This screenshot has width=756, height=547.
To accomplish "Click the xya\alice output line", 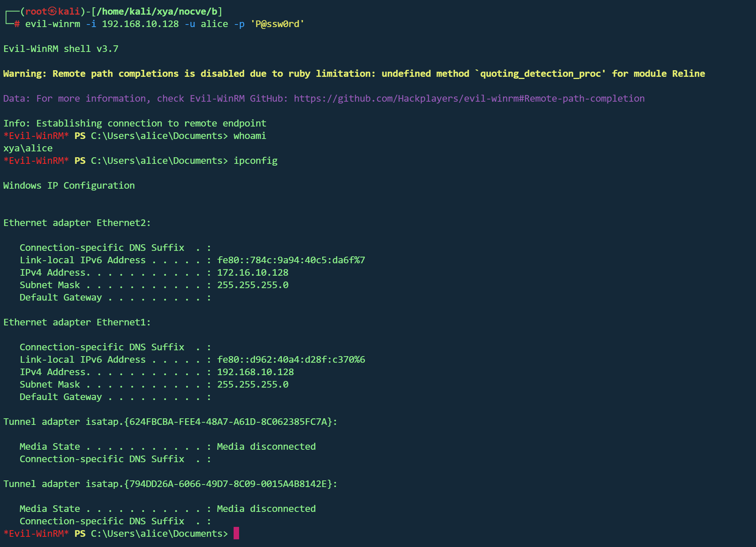I will point(28,148).
